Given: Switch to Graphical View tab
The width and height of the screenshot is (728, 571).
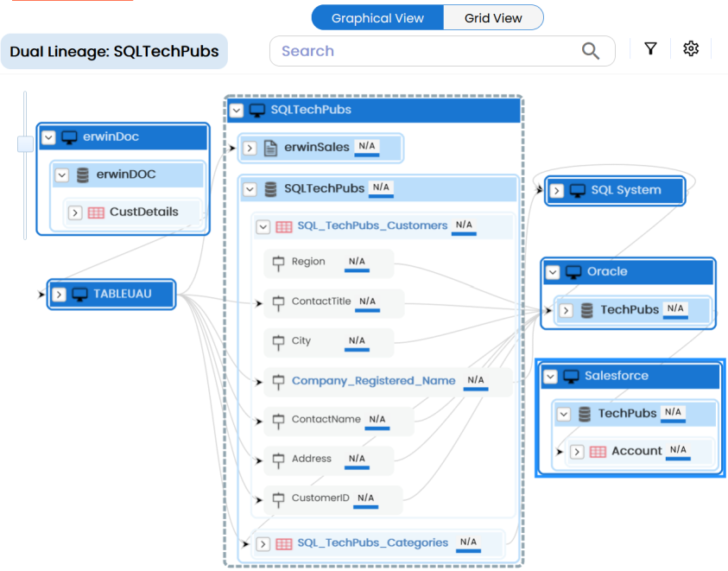Looking at the screenshot, I should (x=377, y=18).
